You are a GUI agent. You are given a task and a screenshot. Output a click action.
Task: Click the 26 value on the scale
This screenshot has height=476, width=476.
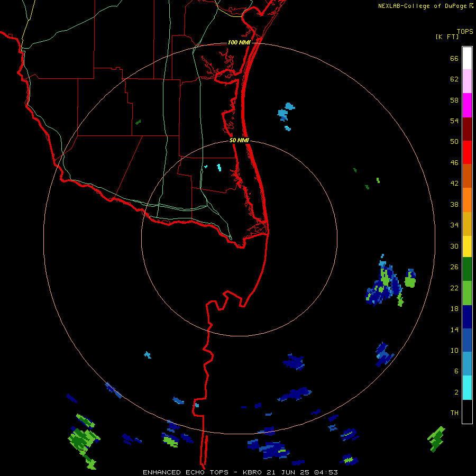pyautogui.click(x=454, y=267)
